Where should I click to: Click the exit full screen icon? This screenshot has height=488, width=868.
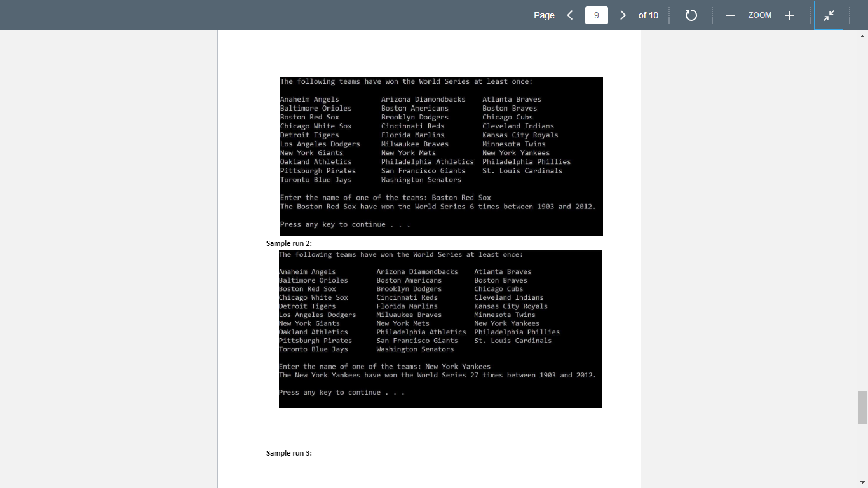tap(829, 15)
